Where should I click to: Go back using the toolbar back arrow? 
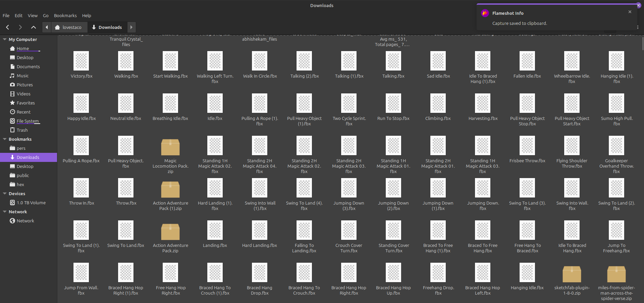click(7, 27)
